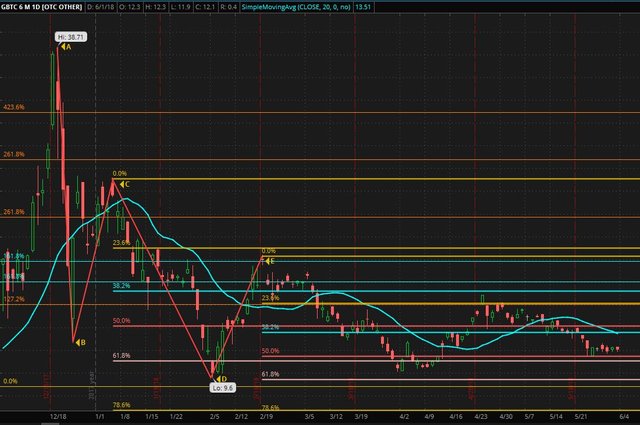Select the 50.0% label of the C-D retracement
Viewport: 640px width, 425px height.
(121, 321)
